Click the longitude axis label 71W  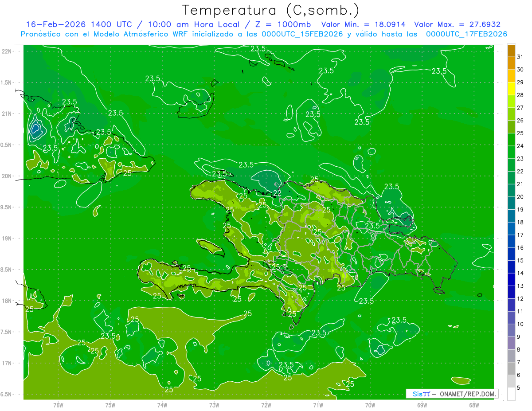tap(318, 405)
